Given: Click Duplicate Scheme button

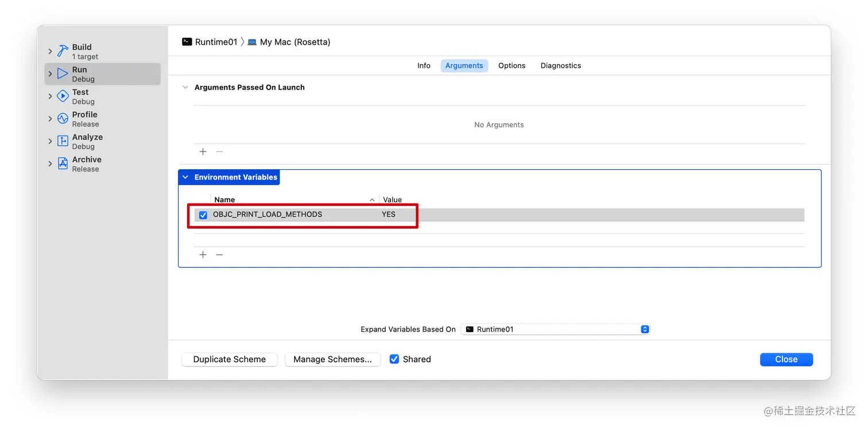Looking at the screenshot, I should [230, 359].
